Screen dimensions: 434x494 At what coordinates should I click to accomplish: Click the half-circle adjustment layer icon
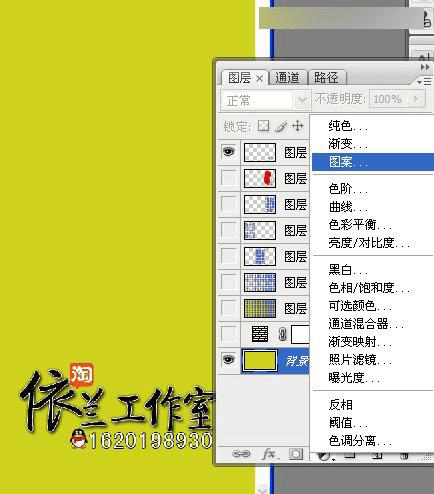(323, 455)
